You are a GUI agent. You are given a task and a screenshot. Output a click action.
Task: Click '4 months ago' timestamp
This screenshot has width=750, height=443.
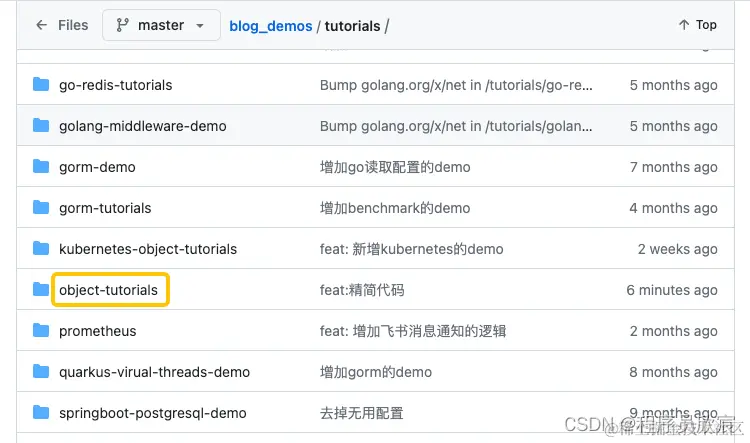point(673,208)
